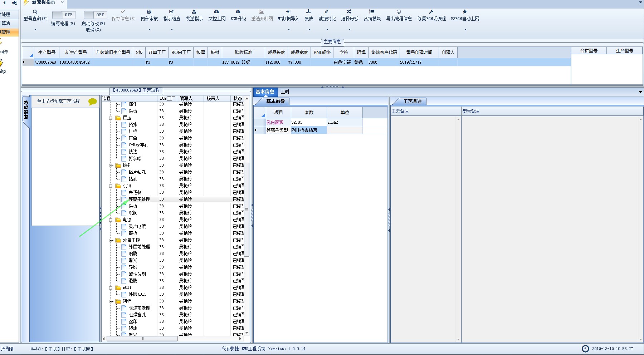
Task: Click the clock icon in status bar
Action: 585,349
